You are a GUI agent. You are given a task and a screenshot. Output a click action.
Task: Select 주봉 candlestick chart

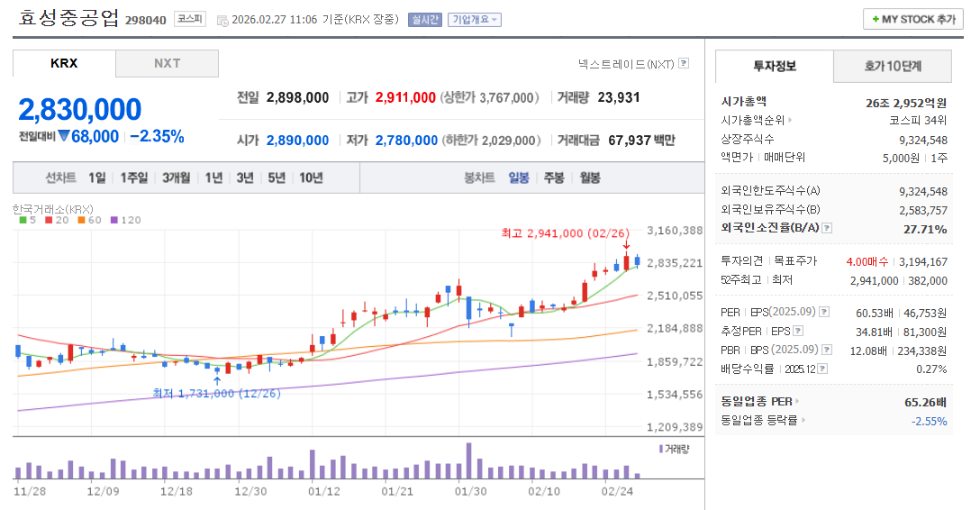click(554, 178)
